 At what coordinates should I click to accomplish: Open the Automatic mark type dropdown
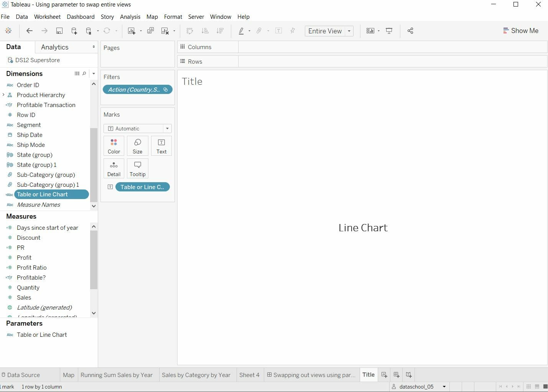pos(167,128)
